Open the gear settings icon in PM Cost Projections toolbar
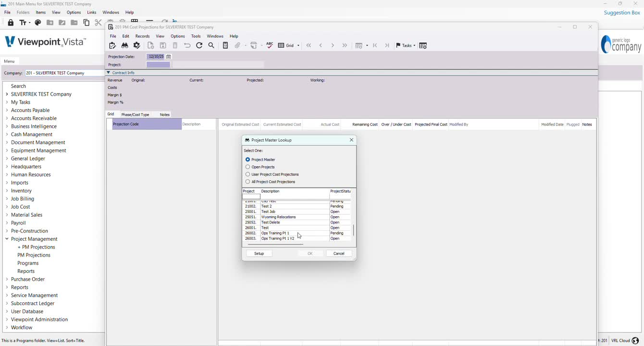The image size is (644, 346). coord(137,46)
